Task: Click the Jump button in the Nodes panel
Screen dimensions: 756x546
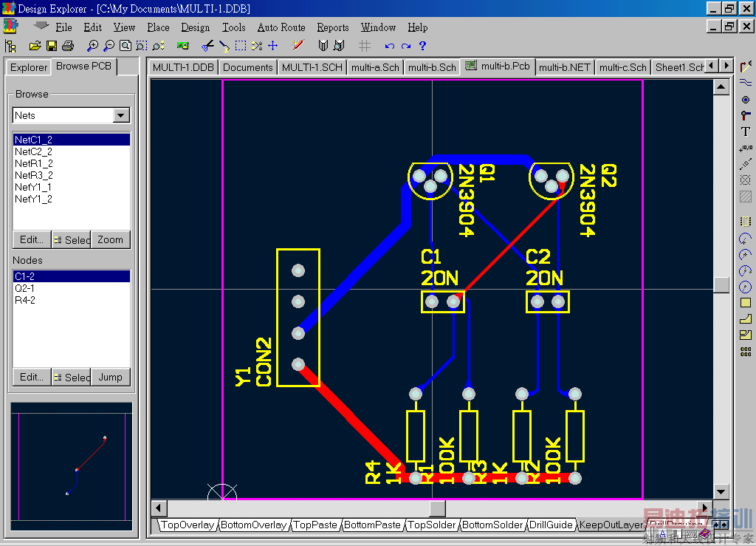Action: coord(110,377)
